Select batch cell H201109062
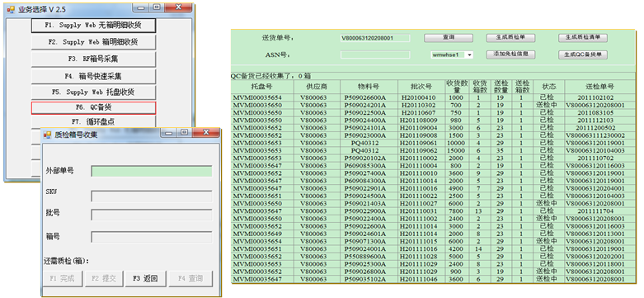The height and width of the screenshot is (298, 644). click(419, 150)
